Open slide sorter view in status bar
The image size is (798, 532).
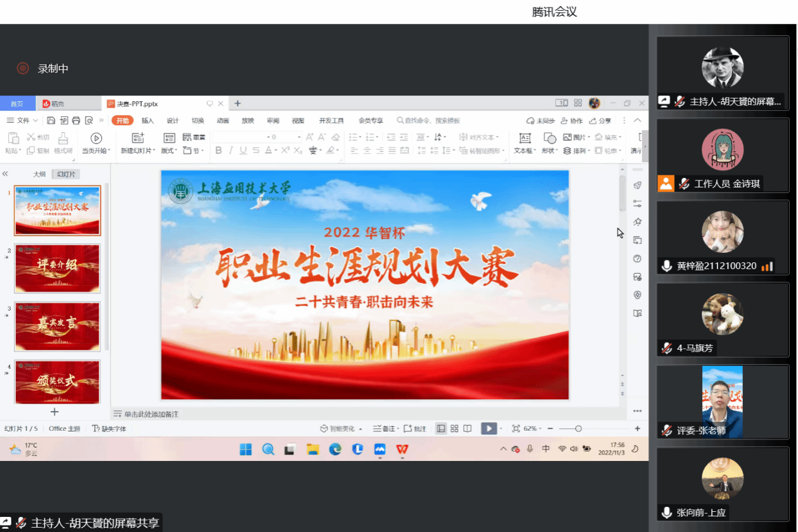(454, 428)
